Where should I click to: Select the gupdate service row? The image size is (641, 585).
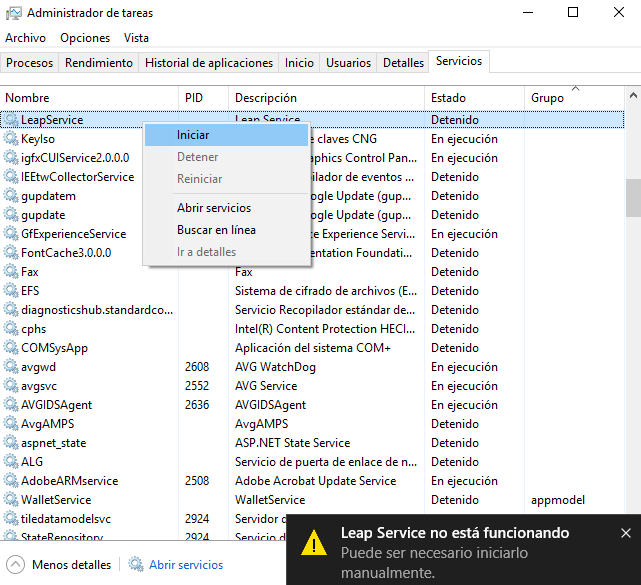click(312, 215)
